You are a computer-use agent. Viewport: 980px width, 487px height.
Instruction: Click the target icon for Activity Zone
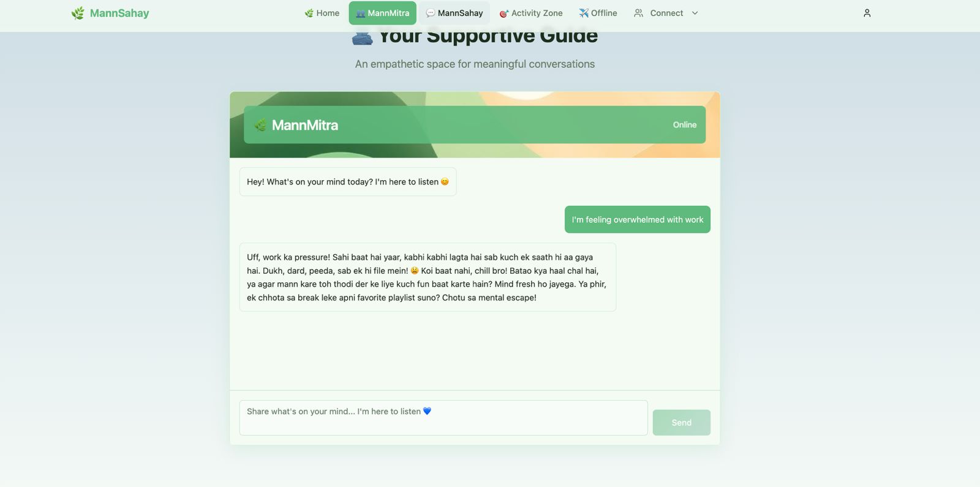504,13
